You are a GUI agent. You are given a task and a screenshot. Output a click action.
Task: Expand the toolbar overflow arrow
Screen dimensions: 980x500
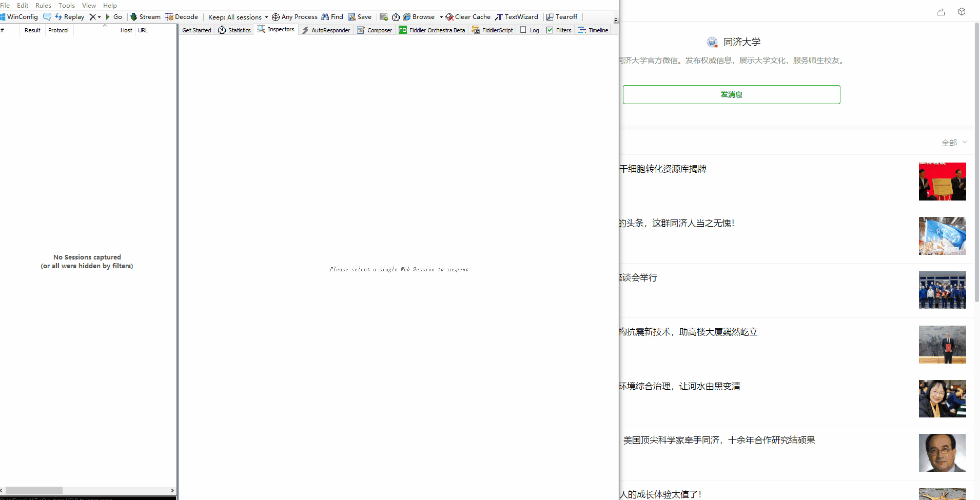(616, 21)
